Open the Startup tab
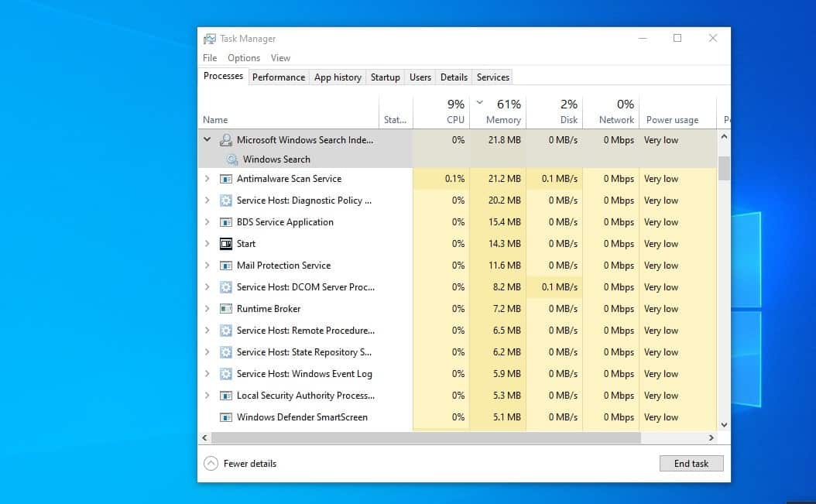 pyautogui.click(x=385, y=77)
